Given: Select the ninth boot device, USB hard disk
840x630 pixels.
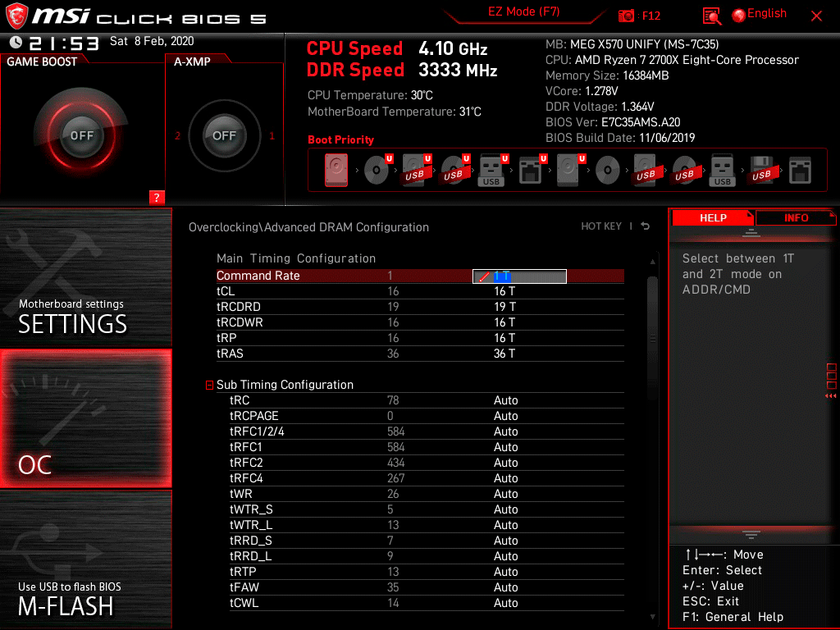Looking at the screenshot, I should click(646, 171).
